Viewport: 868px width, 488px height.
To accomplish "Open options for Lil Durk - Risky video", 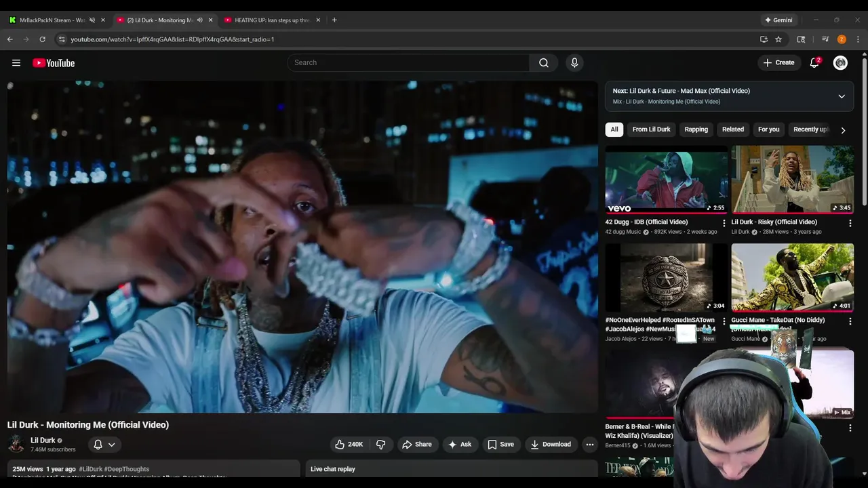I will pos(850,222).
